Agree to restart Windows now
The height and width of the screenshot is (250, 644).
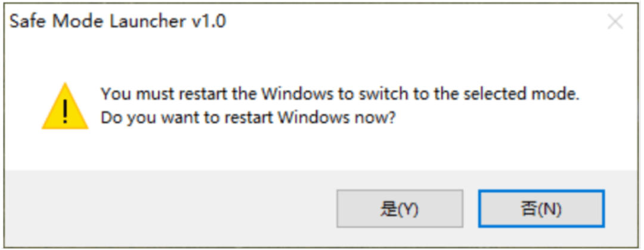[x=400, y=208]
